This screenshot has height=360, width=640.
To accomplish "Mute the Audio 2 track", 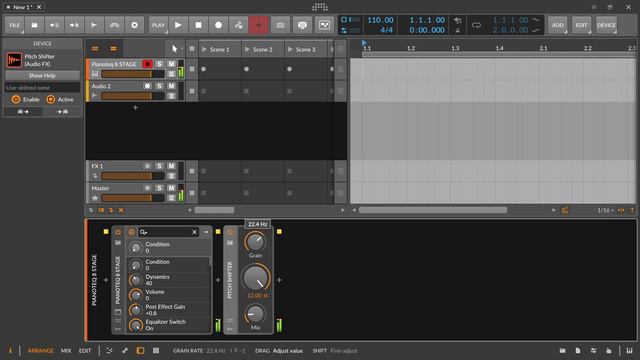I will tap(171, 86).
